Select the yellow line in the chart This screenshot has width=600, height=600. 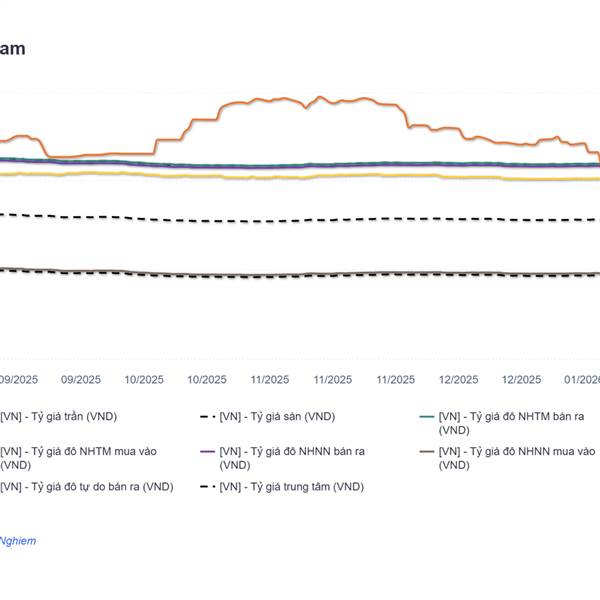point(300,177)
